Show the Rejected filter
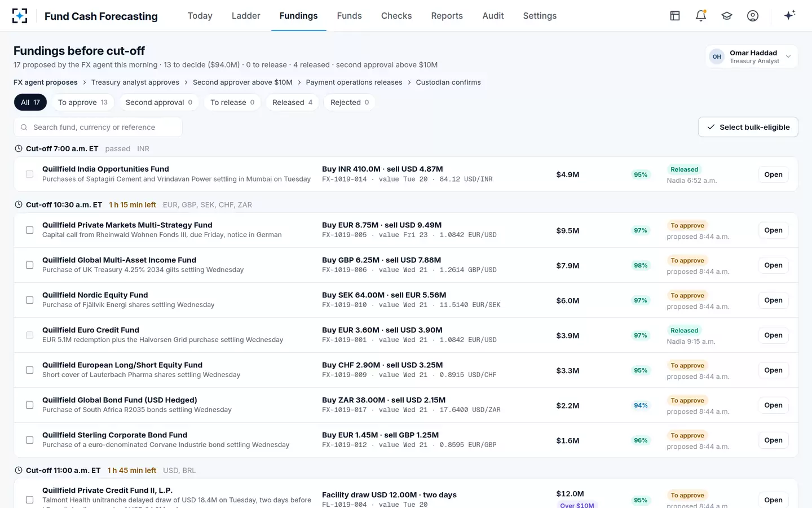This screenshot has height=508, width=812. [x=350, y=102]
